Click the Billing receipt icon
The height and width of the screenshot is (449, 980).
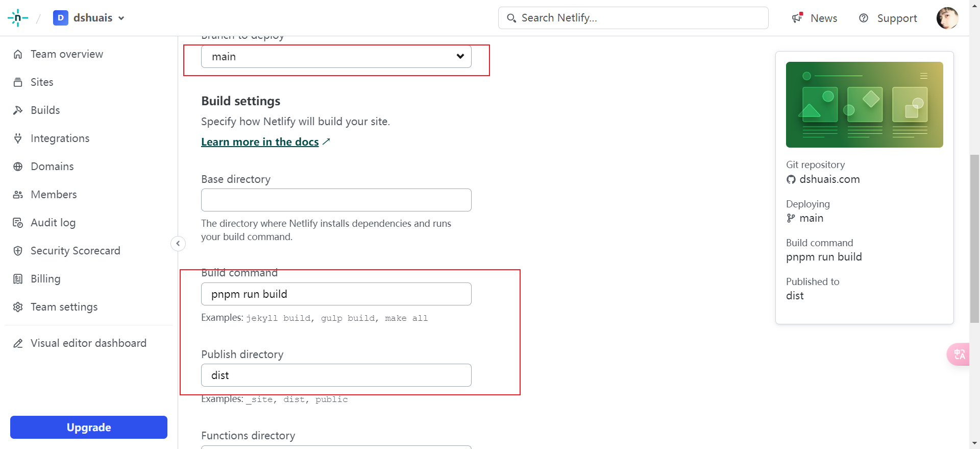18,279
